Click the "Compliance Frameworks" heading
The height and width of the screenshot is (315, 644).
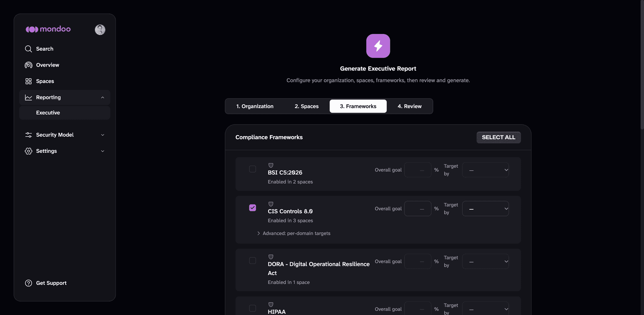(269, 137)
